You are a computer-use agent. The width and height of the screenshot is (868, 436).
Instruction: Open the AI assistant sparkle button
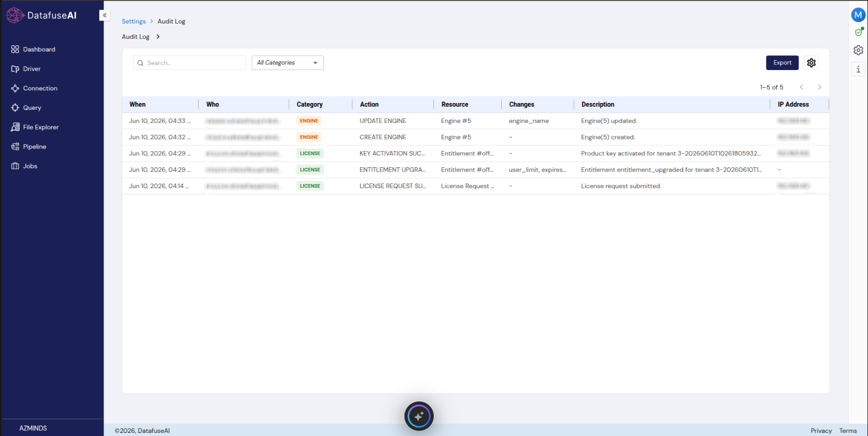[419, 416]
